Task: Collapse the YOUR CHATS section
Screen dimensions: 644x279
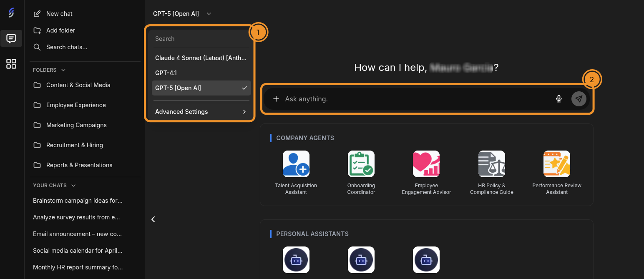Action: pyautogui.click(x=73, y=186)
